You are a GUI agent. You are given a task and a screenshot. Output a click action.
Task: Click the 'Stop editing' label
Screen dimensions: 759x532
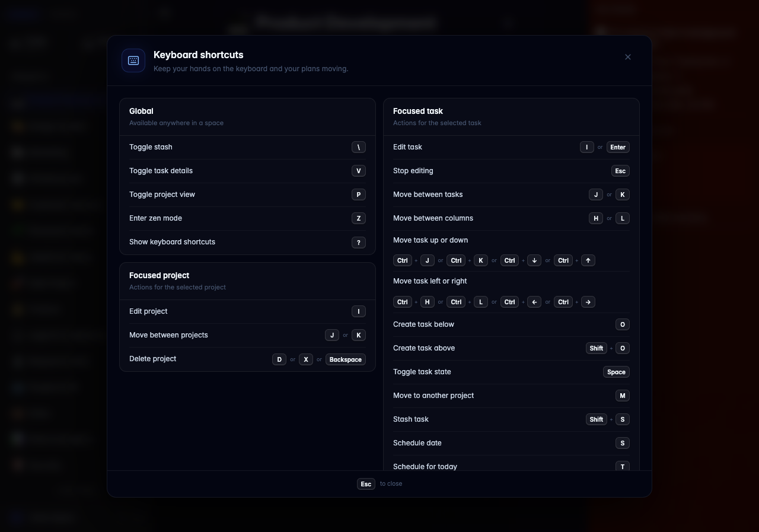coord(413,171)
